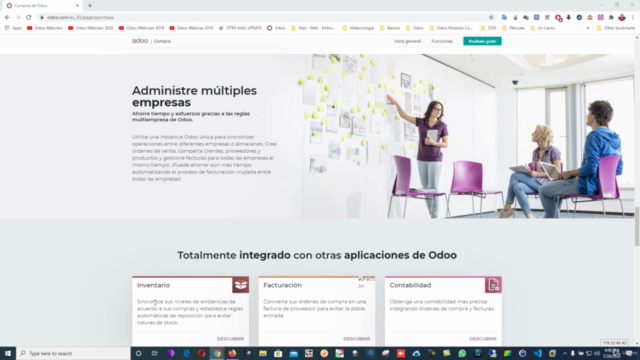Open the Extensions puzzle-piece icon
Image resolution: width=640 pixels, height=360 pixels.
click(611, 18)
